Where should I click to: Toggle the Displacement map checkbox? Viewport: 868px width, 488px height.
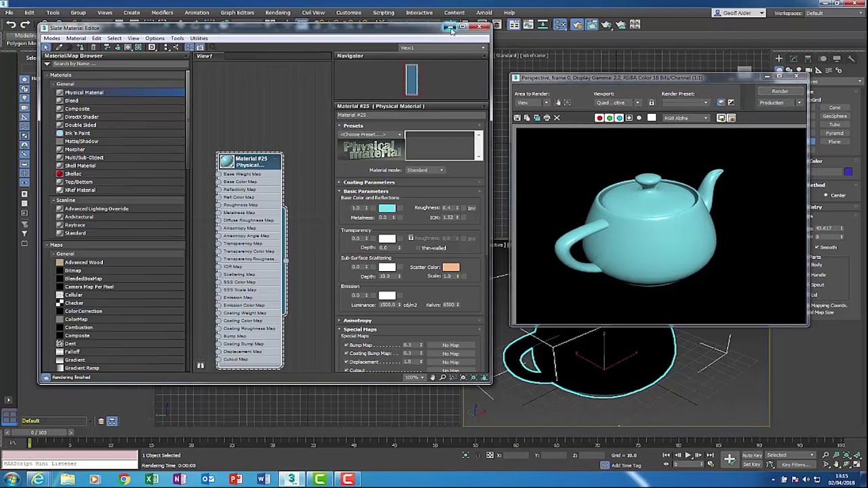coord(346,361)
